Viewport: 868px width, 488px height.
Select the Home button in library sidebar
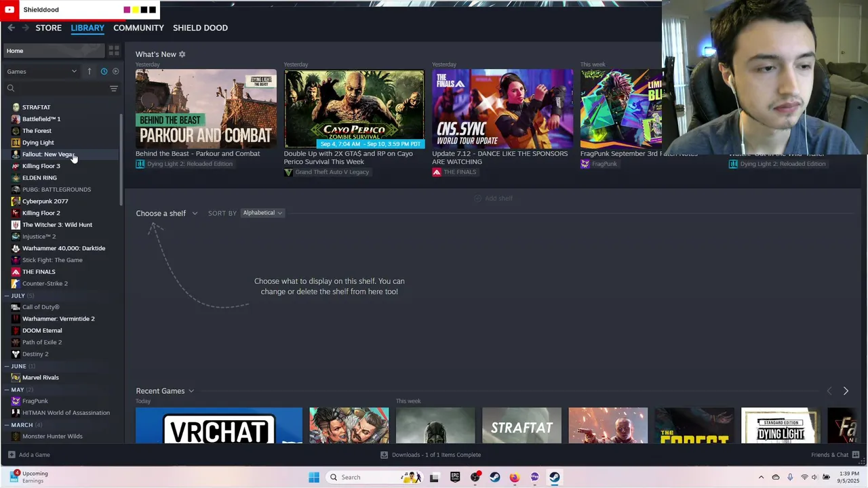[x=54, y=51]
